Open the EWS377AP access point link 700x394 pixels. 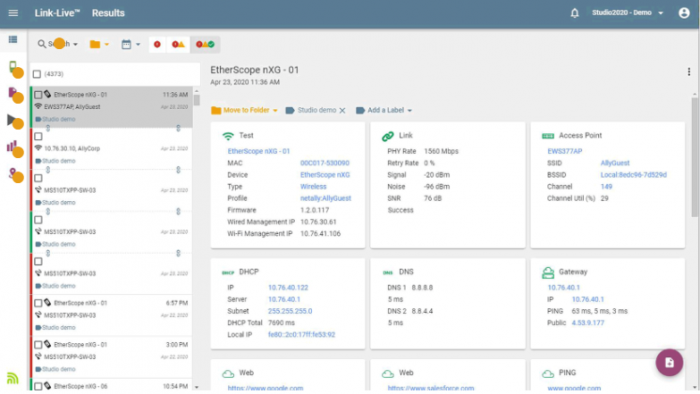point(565,151)
